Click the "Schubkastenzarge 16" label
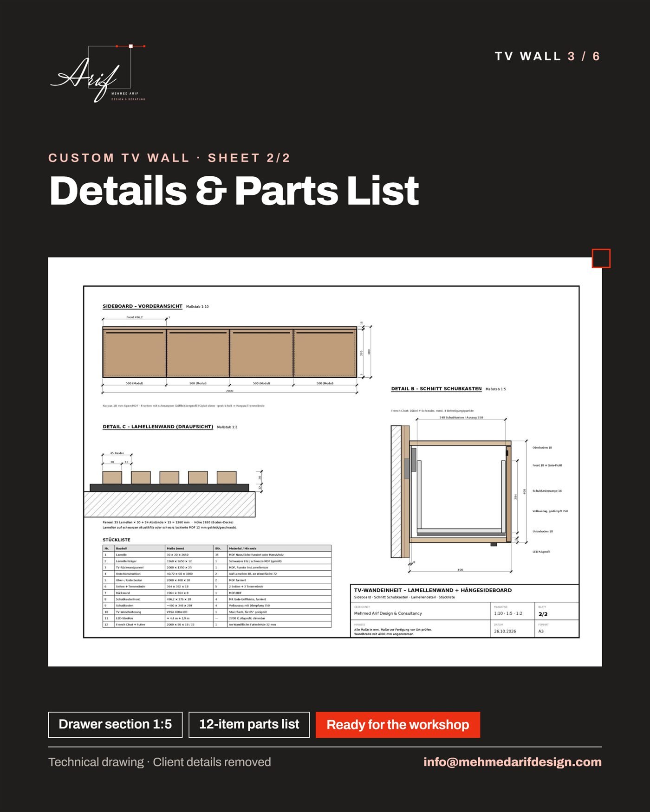 click(x=547, y=490)
